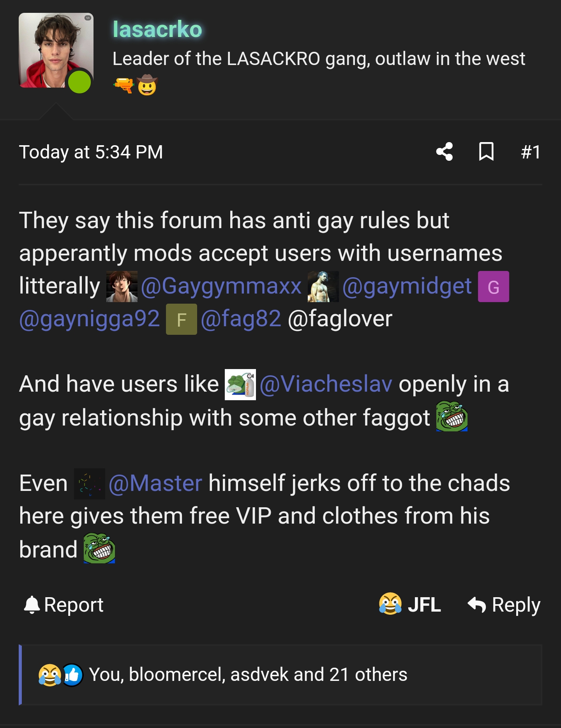Click the crying-laughing pepe emoji after 'brand'
The width and height of the screenshot is (561, 728).
point(99,548)
